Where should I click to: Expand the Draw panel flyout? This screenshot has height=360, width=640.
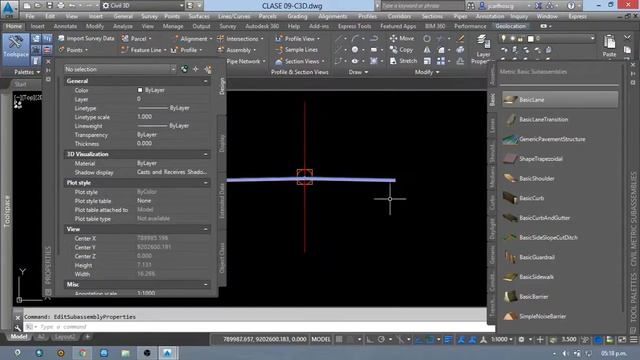pos(358,72)
